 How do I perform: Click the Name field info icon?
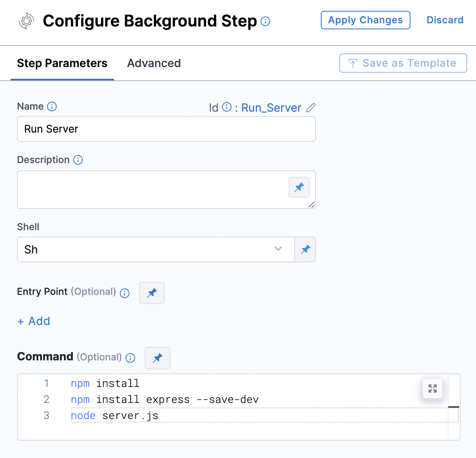[52, 106]
